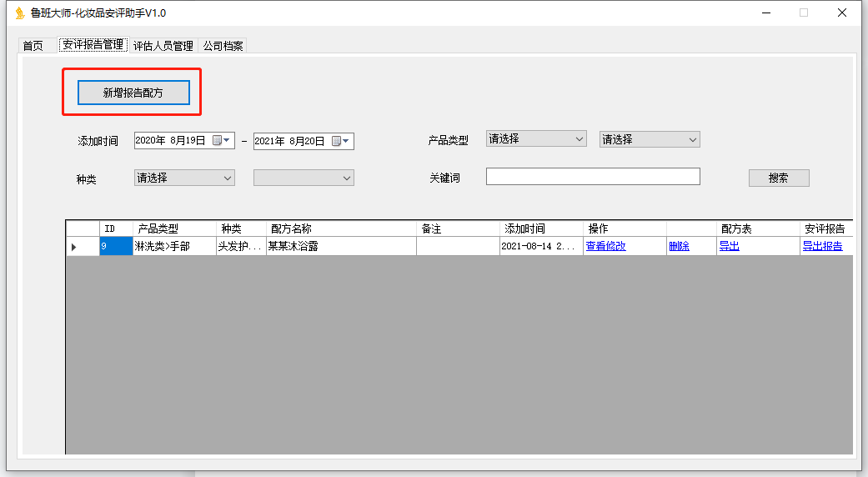
Task: Click the 安评报告 column header
Action: click(x=826, y=228)
